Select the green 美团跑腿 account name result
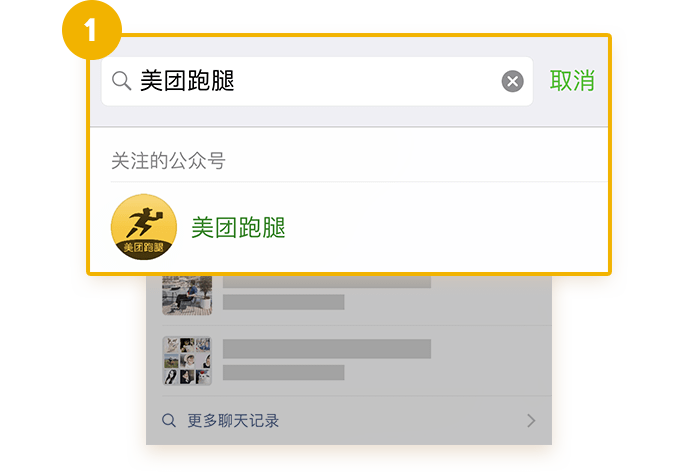This screenshot has height=472, width=690. (238, 227)
